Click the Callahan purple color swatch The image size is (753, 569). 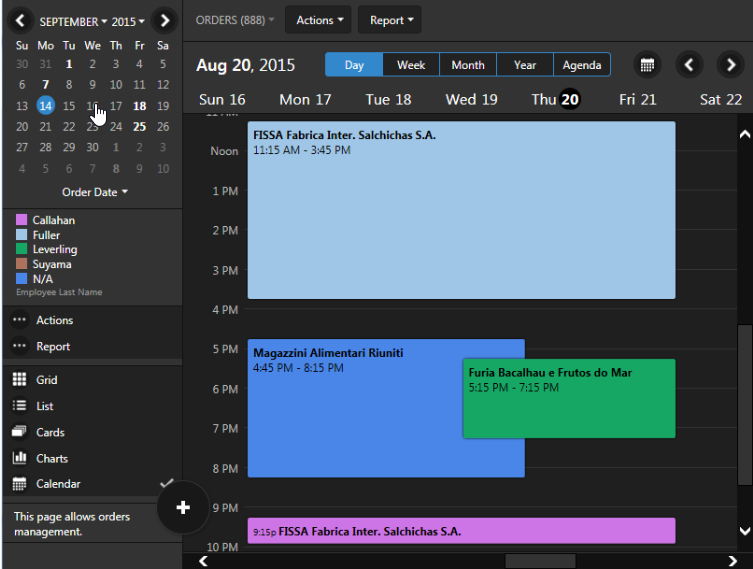pyautogui.click(x=20, y=220)
